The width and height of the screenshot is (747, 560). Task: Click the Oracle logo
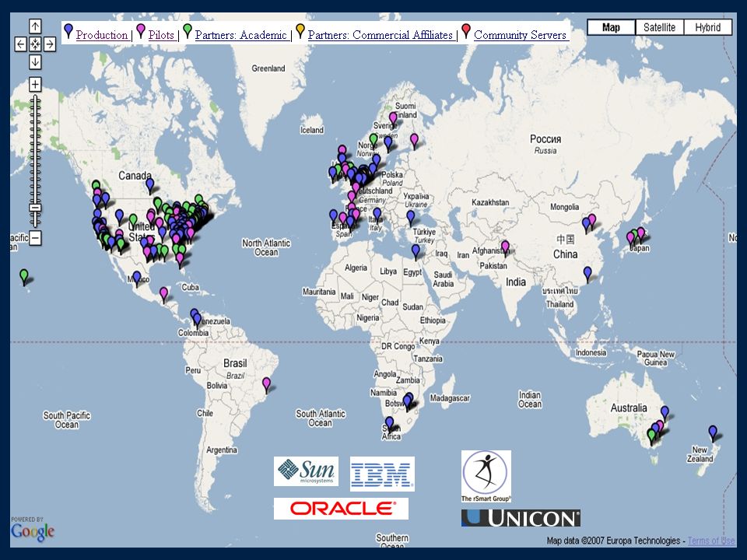(341, 509)
